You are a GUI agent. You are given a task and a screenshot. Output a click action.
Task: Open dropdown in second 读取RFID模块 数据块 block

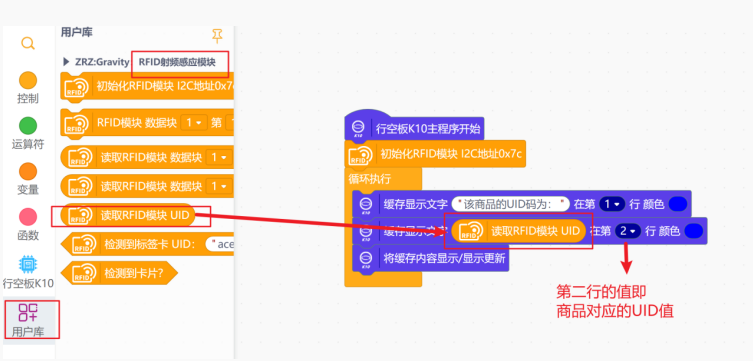219,186
